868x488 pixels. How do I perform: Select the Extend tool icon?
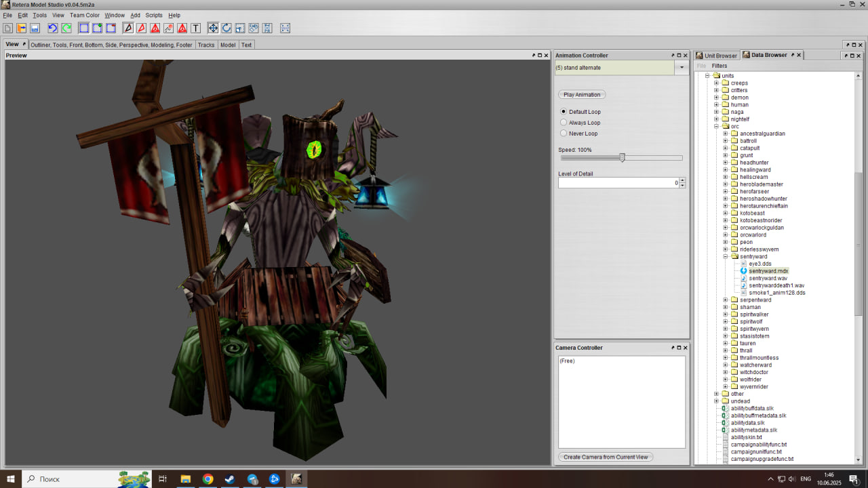coord(267,28)
